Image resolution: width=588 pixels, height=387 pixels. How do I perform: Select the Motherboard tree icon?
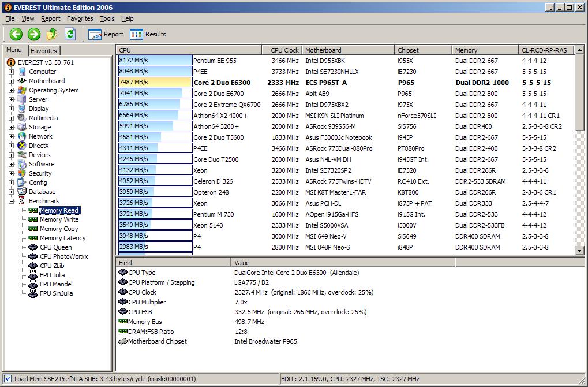22,81
